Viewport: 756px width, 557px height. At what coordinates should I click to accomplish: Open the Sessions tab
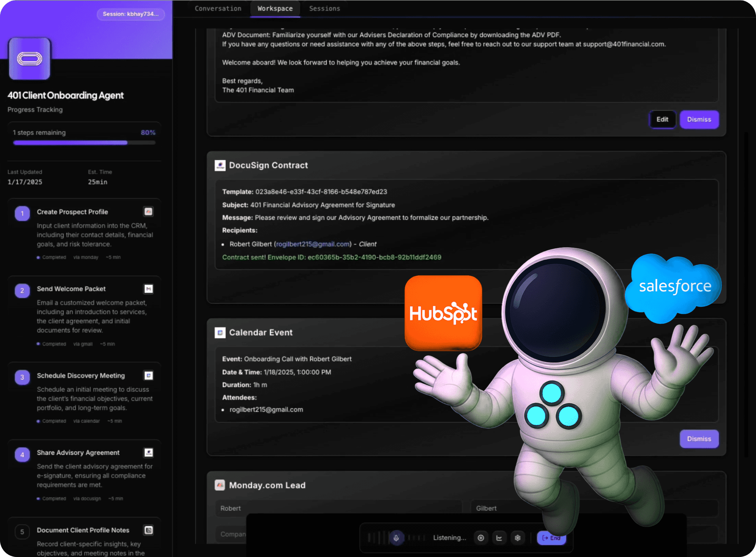coord(324,9)
